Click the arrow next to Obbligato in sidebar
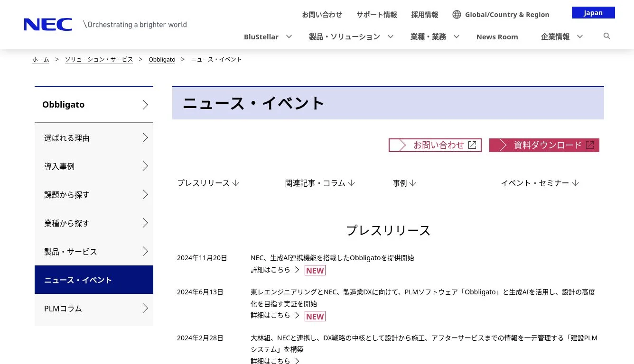Viewport: 634px width, 364px height. tap(146, 105)
